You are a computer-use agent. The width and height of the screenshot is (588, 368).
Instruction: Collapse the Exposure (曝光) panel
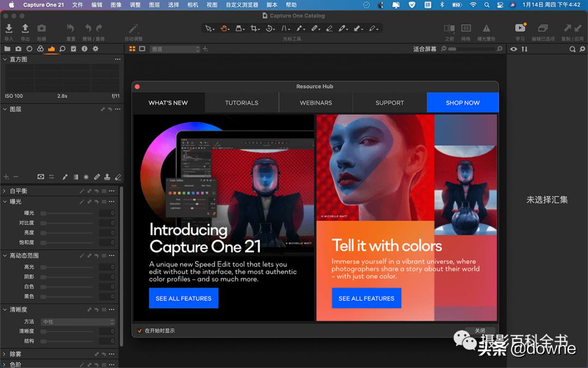pyautogui.click(x=4, y=202)
